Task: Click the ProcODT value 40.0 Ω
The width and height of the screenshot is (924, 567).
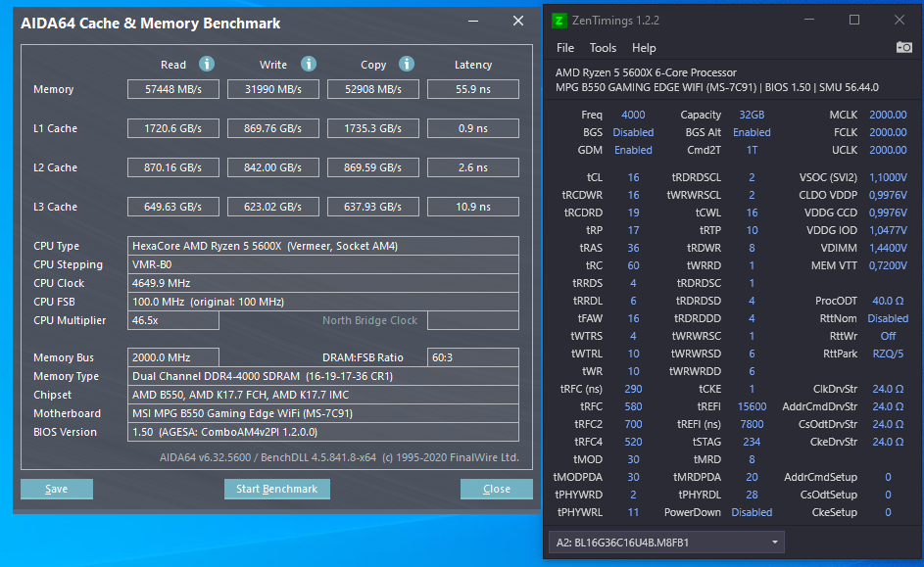Action: pyautogui.click(x=888, y=301)
